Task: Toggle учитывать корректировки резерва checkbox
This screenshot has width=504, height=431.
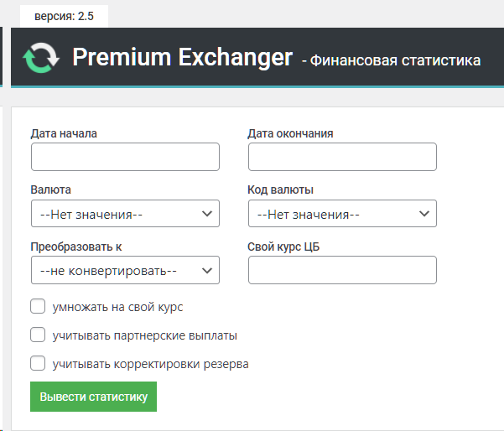Action: [x=38, y=364]
